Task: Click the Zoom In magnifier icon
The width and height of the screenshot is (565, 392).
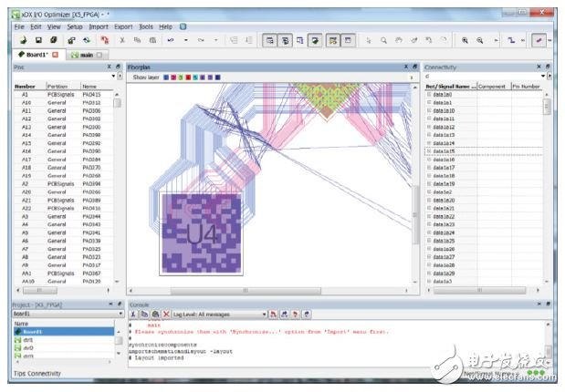Action: click(x=466, y=41)
